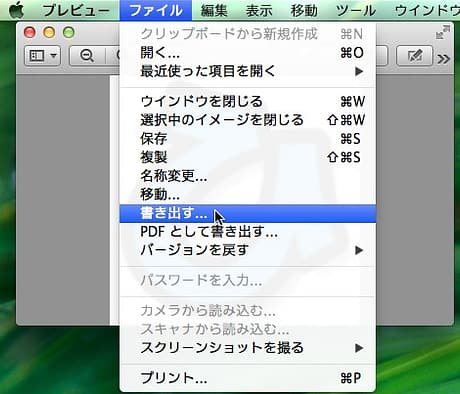Viewport: 460px width, 394px height.
Task: Open the 表示 menu
Action: pos(259,11)
